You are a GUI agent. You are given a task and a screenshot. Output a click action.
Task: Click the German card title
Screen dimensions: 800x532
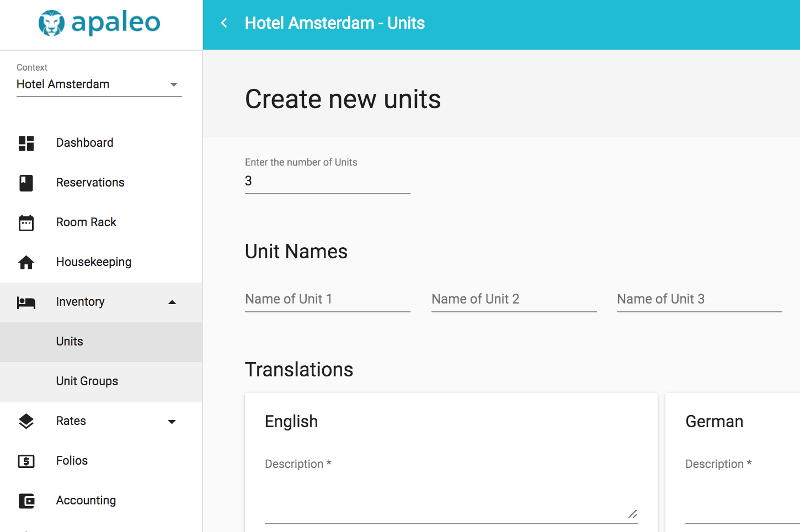714,422
